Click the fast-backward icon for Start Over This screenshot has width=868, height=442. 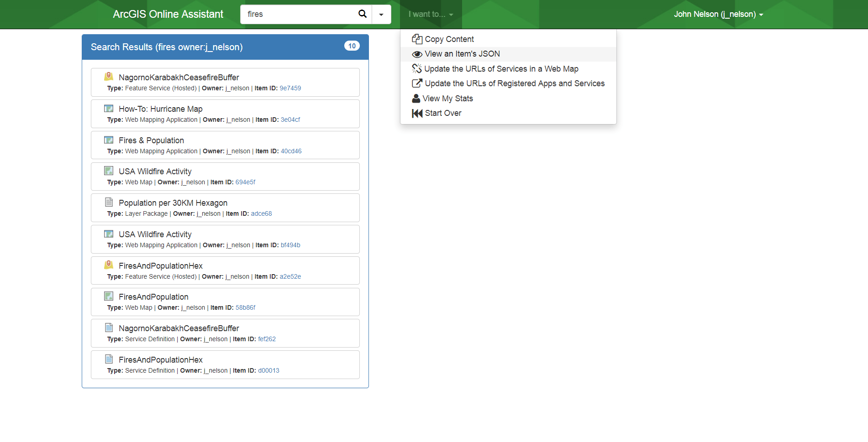tap(417, 113)
